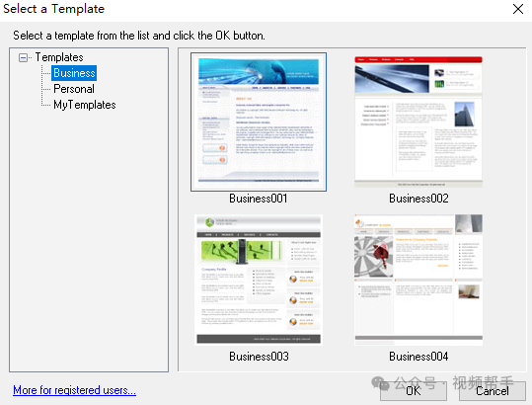This screenshot has height=405, width=532.
Task: Pick the Business003 green-banner thumbnail
Action: (259, 280)
